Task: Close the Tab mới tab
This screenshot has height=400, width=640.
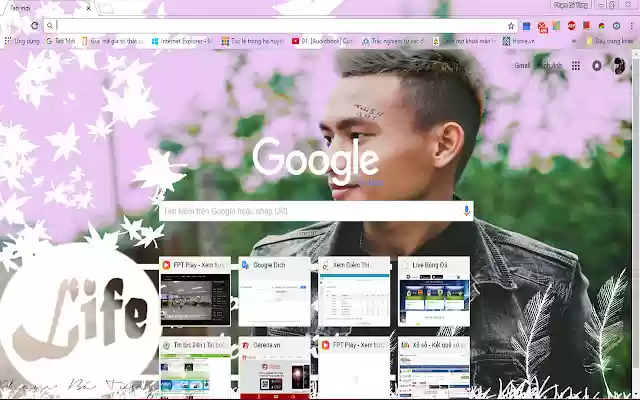Action: (89, 8)
